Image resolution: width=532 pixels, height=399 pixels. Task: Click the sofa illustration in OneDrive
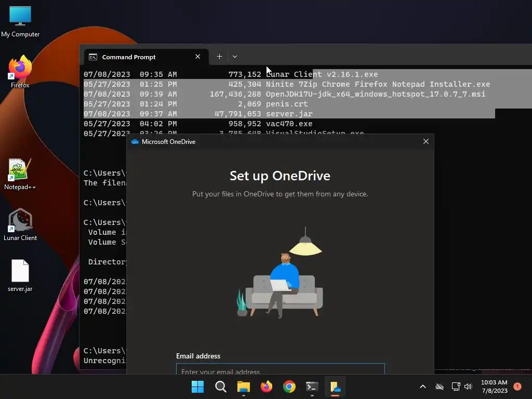click(284, 295)
